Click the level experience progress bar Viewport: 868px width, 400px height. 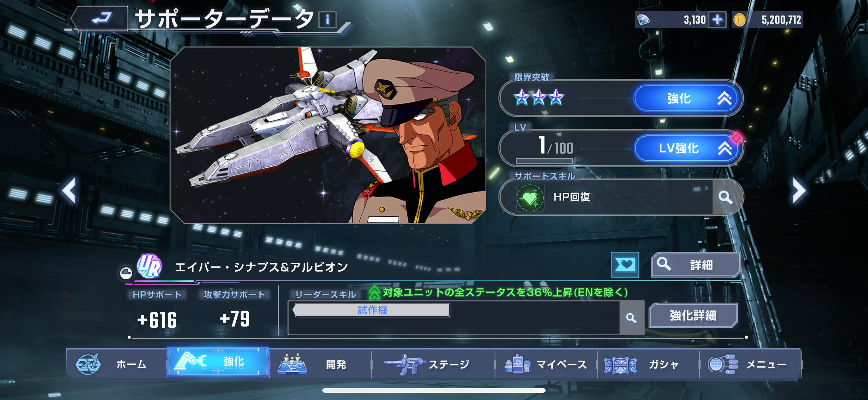click(544, 161)
